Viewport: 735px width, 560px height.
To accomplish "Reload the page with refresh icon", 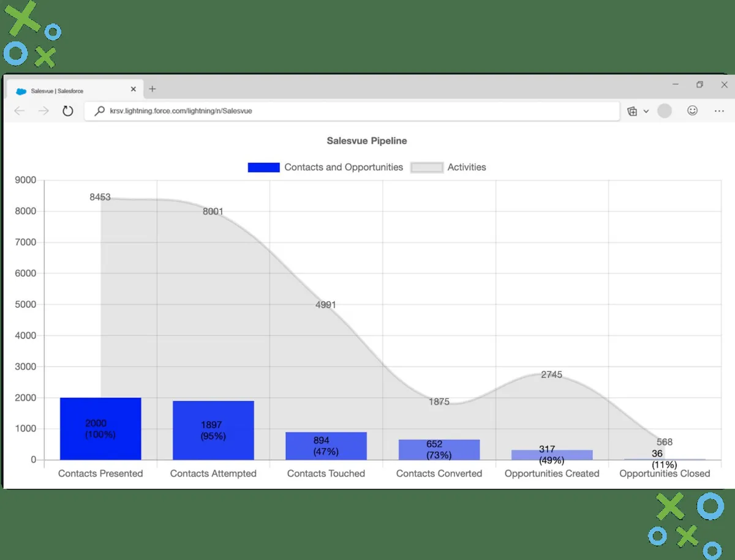I will point(68,111).
